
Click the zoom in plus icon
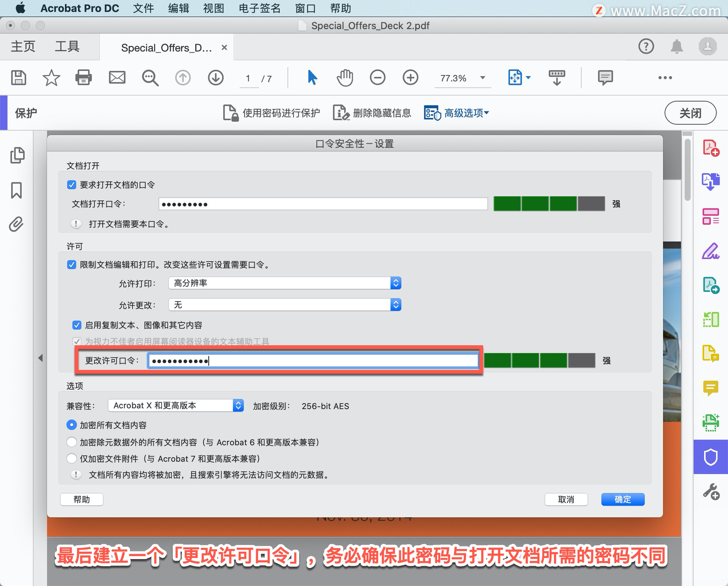point(410,78)
